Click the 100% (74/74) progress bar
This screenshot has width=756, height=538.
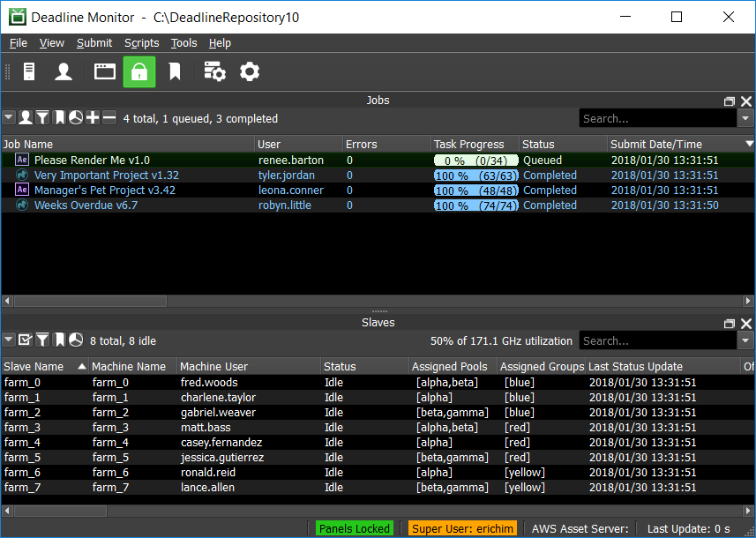(475, 205)
